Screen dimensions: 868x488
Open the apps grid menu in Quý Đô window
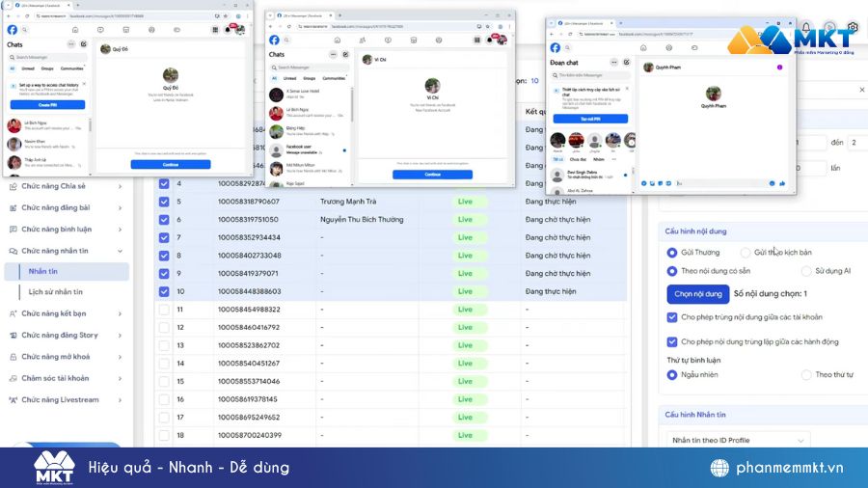point(215,30)
